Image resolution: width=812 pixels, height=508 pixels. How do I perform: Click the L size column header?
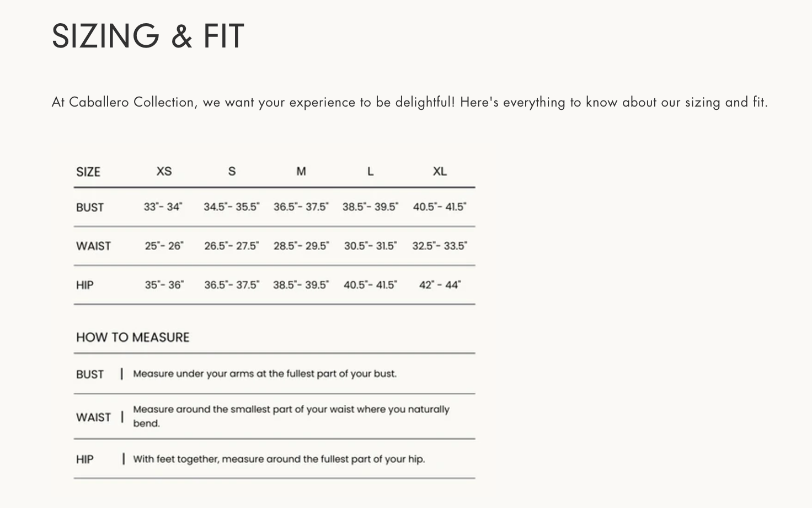[x=370, y=171]
